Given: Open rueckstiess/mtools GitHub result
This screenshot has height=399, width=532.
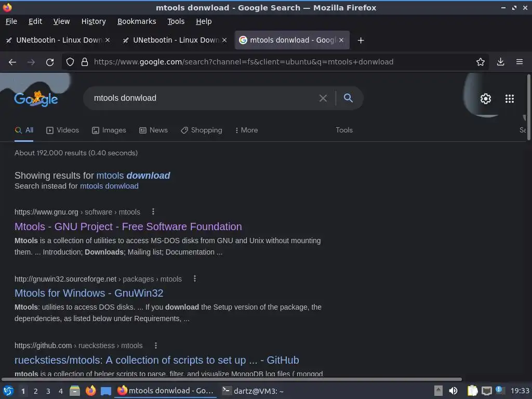Looking at the screenshot, I should pyautogui.click(x=157, y=360).
